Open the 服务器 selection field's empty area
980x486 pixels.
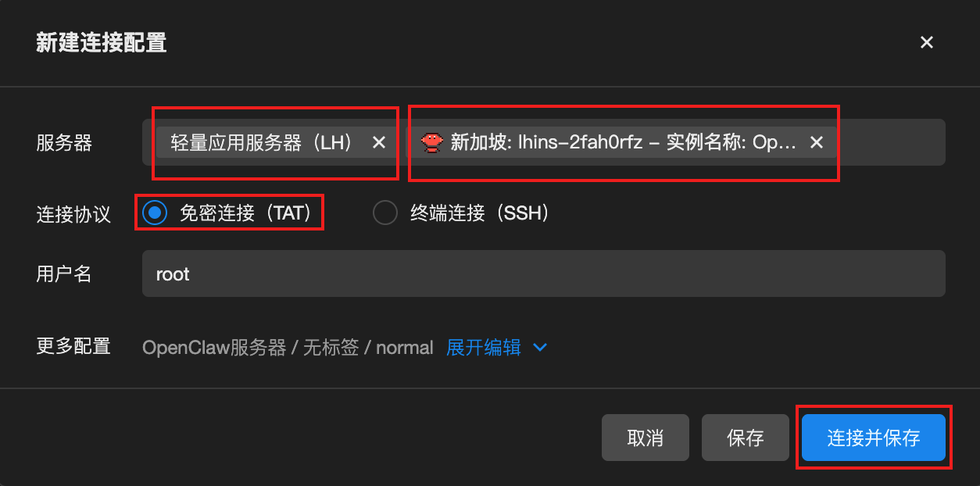click(889, 142)
